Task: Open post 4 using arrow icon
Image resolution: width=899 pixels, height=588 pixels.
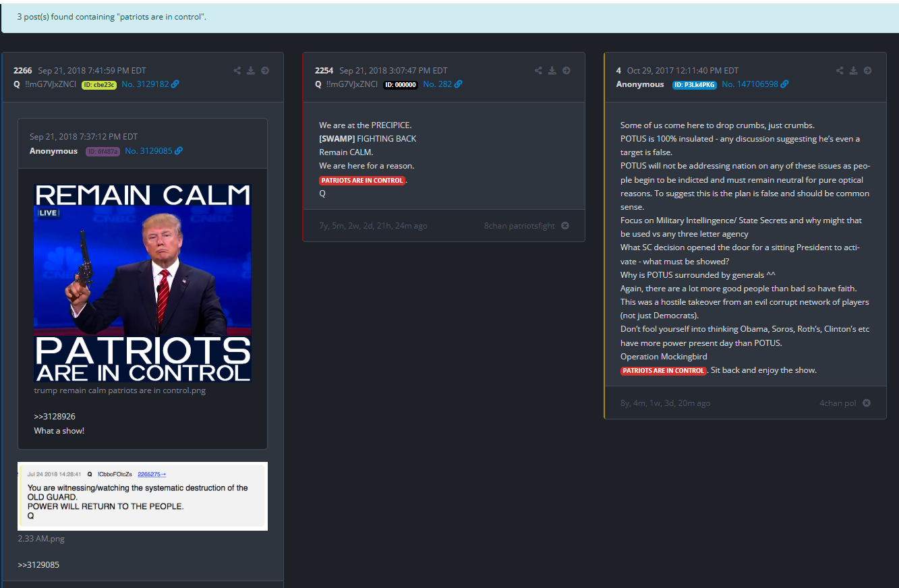Action: [867, 71]
